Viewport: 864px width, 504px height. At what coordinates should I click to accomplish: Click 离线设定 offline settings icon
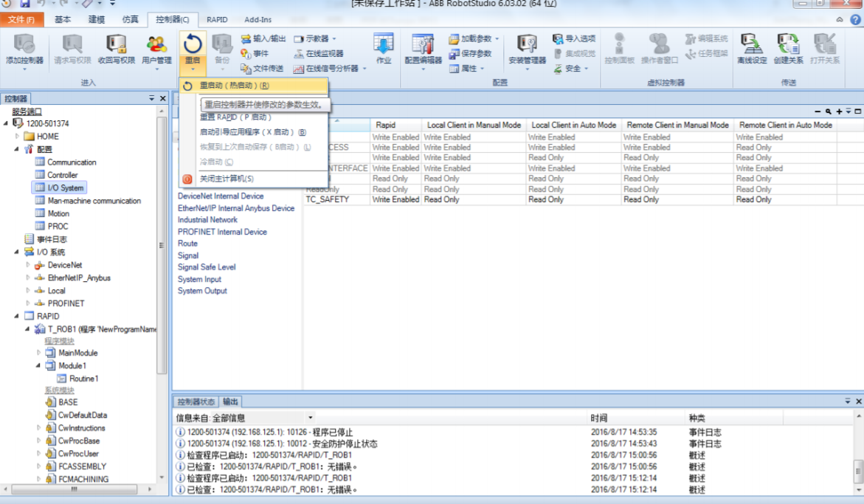pos(752,49)
